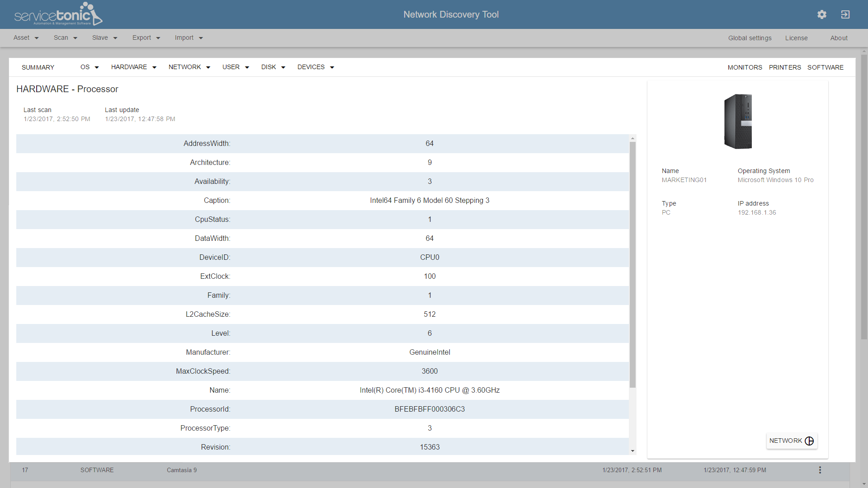Image resolution: width=868 pixels, height=488 pixels.
Task: Open the Import dropdown menu
Action: tap(189, 38)
